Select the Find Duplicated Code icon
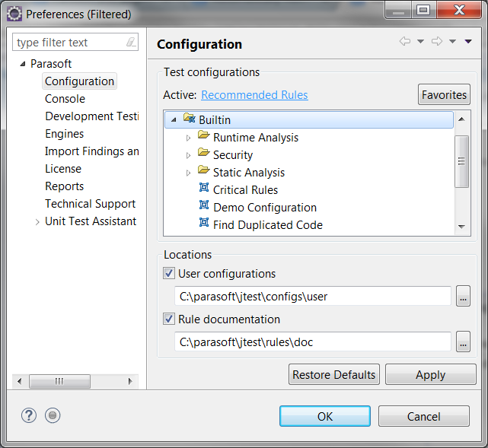Screen dimensions: 488x448 pyautogui.click(x=204, y=222)
